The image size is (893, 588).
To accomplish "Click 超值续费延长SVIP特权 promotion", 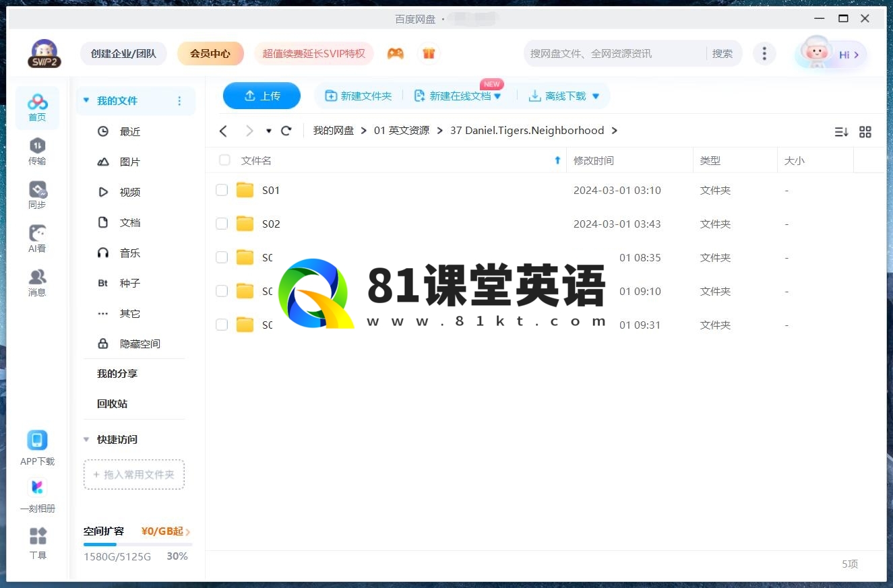I will coord(313,53).
